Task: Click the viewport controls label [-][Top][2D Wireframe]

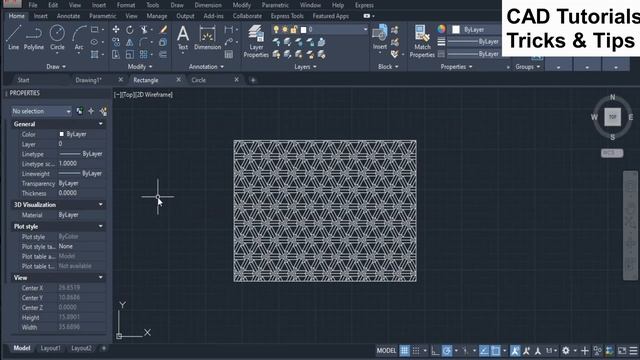Action: [143, 95]
